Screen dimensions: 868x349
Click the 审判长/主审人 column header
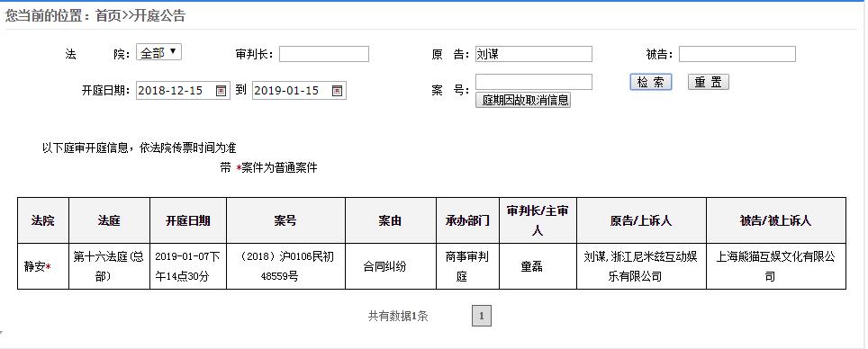tap(538, 220)
